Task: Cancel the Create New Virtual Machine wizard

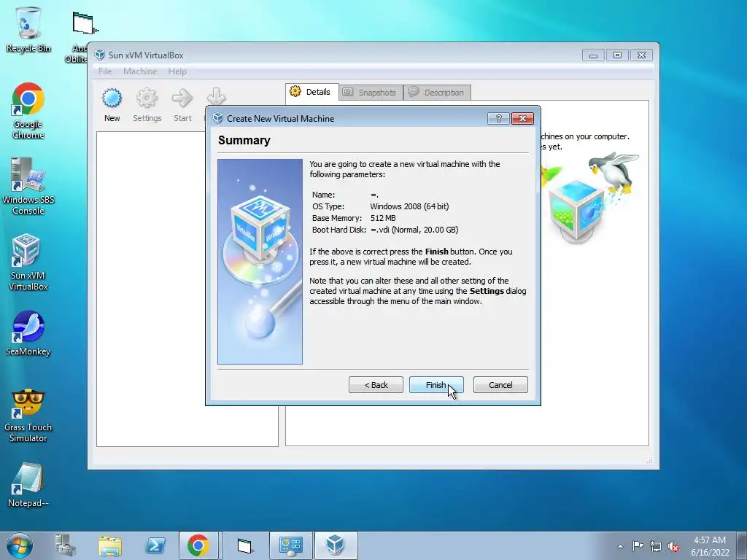Action: coord(500,385)
